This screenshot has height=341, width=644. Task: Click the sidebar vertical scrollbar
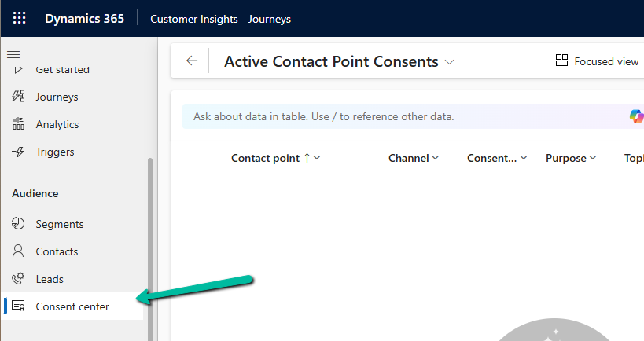click(x=150, y=249)
